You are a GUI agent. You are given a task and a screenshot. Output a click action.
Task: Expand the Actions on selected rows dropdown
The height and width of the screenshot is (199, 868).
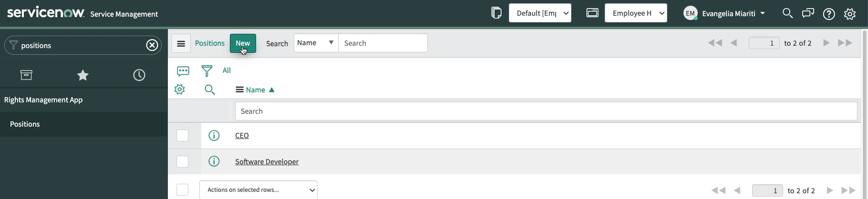[258, 190]
